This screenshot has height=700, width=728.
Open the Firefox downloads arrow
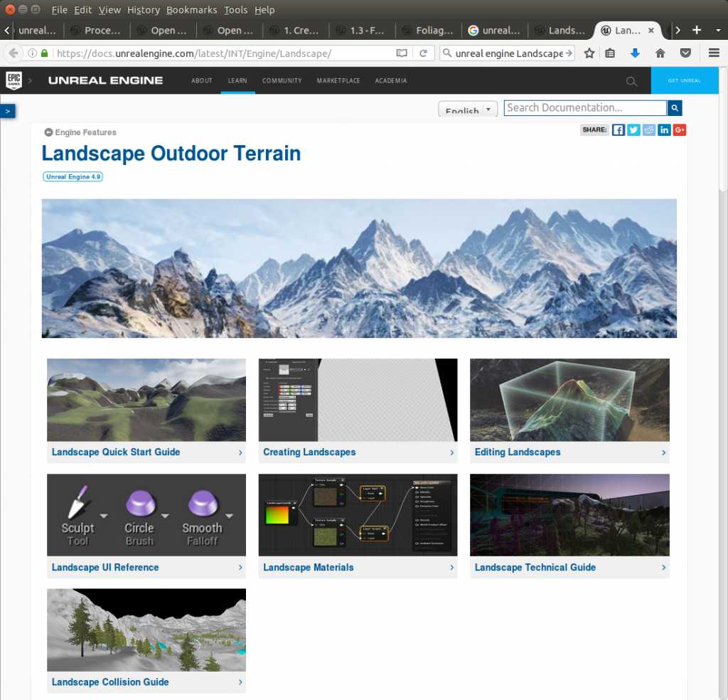(635, 53)
